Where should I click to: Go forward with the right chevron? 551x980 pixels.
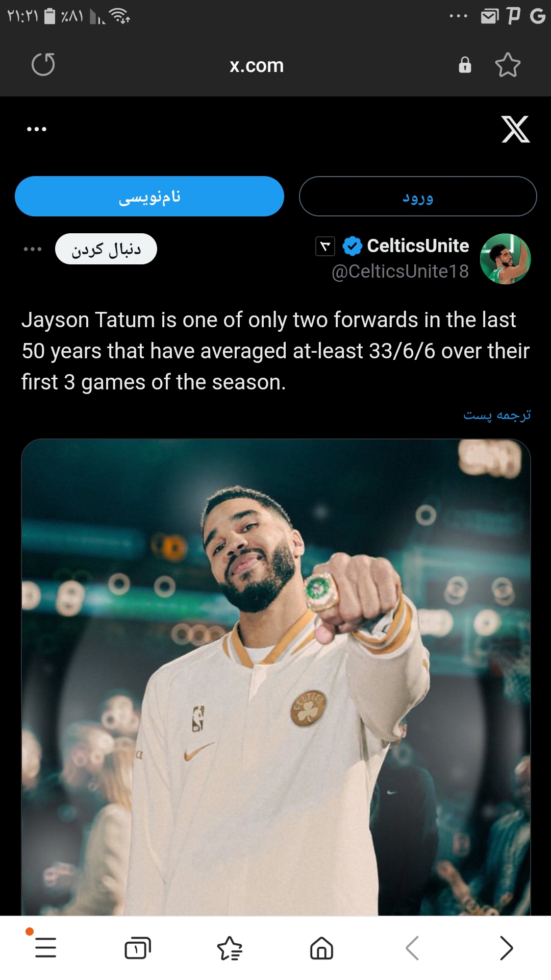506,948
